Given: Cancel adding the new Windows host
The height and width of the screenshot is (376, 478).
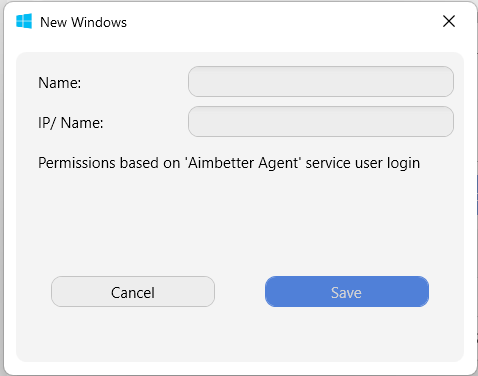Looking at the screenshot, I should (x=133, y=292).
